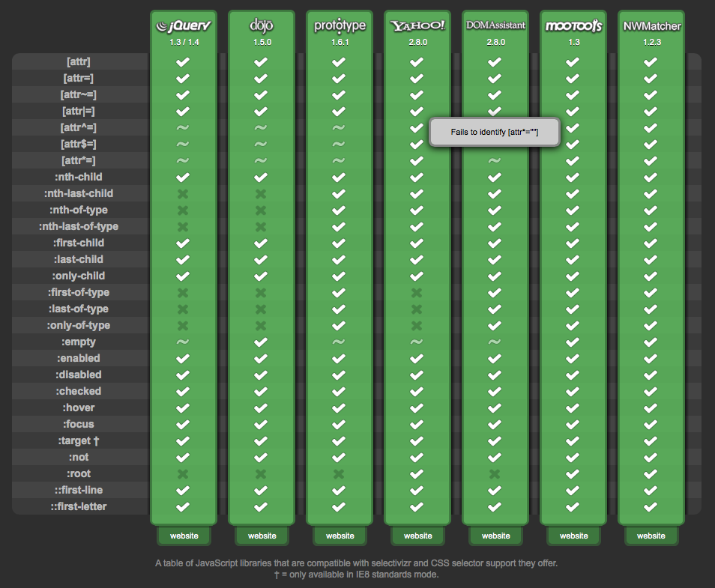
Task: Click the NWMatcher logo in header
Action: pos(651,26)
